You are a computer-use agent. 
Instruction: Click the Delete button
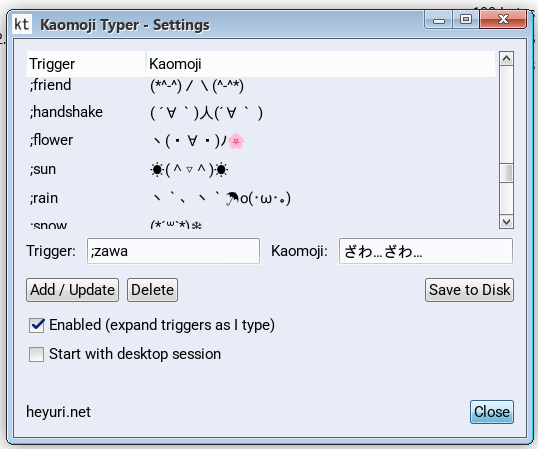152,290
